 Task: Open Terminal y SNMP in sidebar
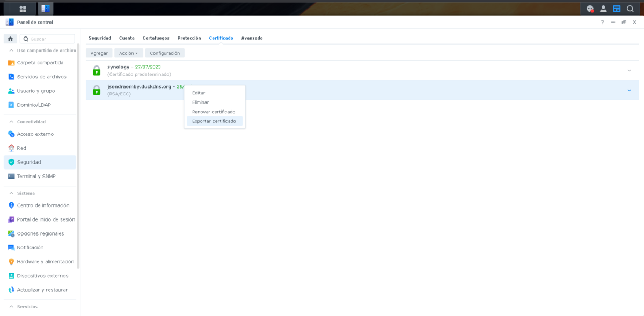40,176
